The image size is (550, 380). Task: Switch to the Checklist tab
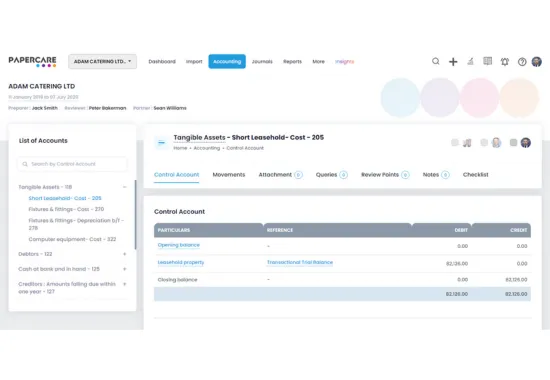pyautogui.click(x=476, y=175)
